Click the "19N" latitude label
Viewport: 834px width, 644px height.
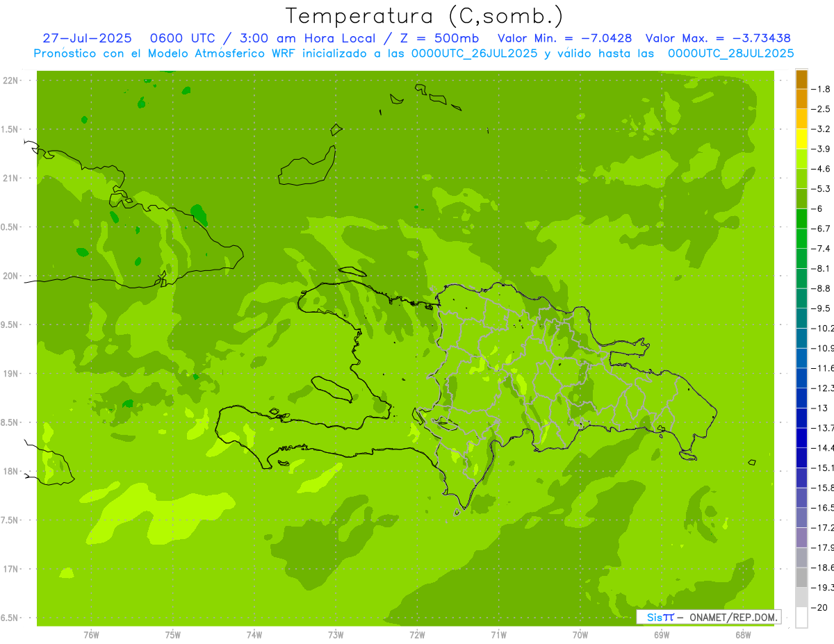point(10,374)
